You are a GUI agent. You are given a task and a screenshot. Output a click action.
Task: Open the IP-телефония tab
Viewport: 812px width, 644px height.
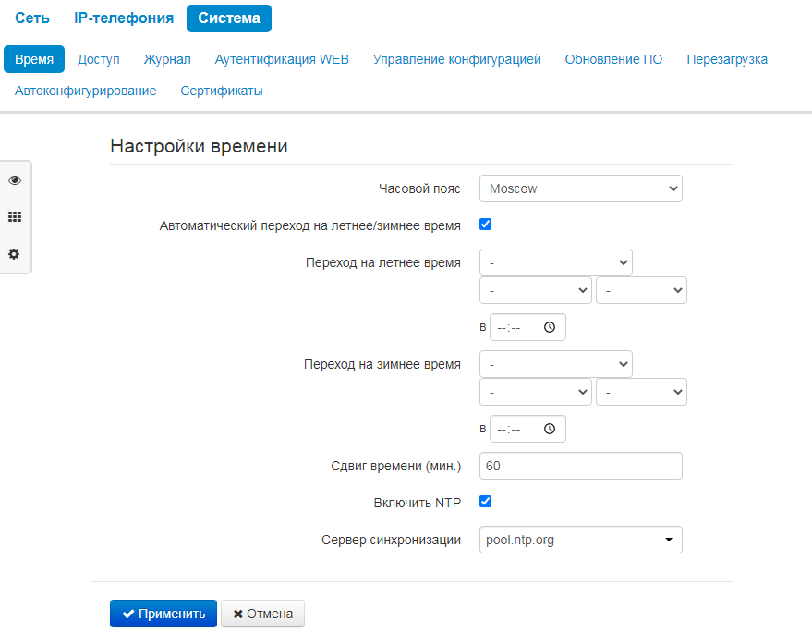tap(124, 18)
